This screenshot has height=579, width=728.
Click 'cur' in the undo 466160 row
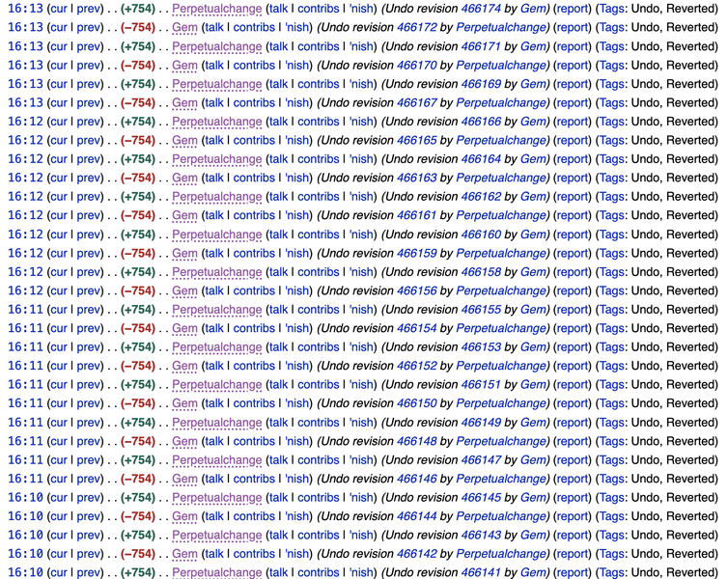click(x=59, y=234)
